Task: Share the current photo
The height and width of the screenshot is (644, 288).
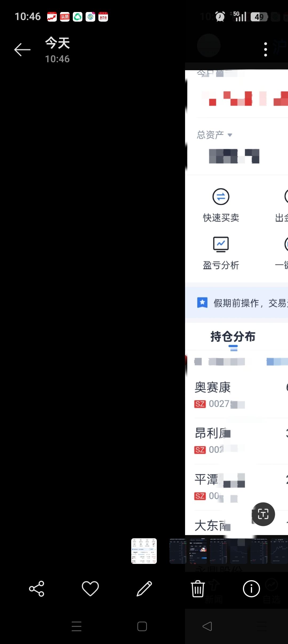Action: click(37, 589)
